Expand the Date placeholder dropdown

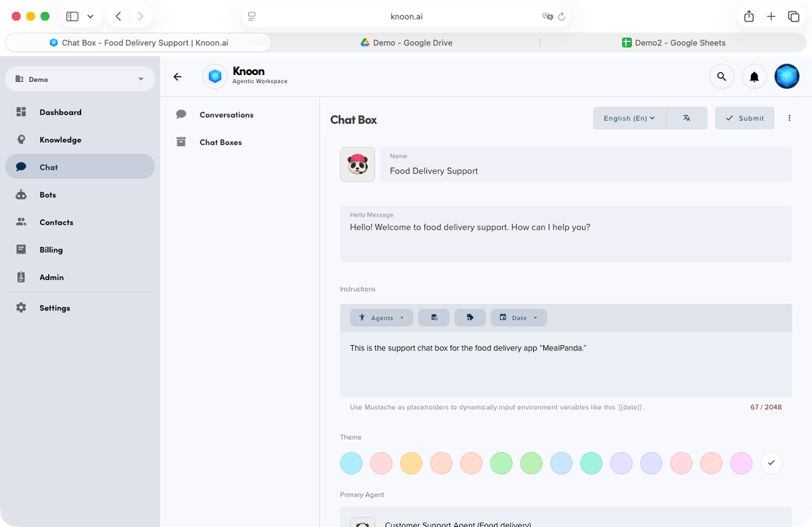[518, 317]
